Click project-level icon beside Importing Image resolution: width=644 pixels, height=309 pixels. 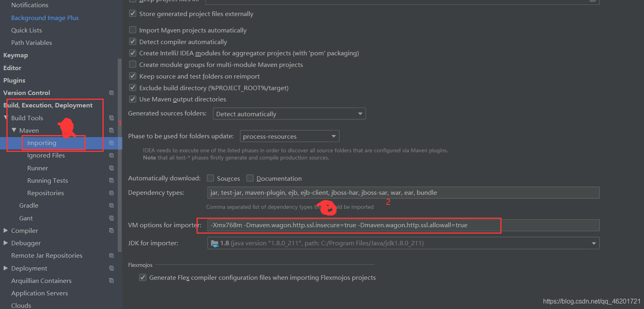111,143
